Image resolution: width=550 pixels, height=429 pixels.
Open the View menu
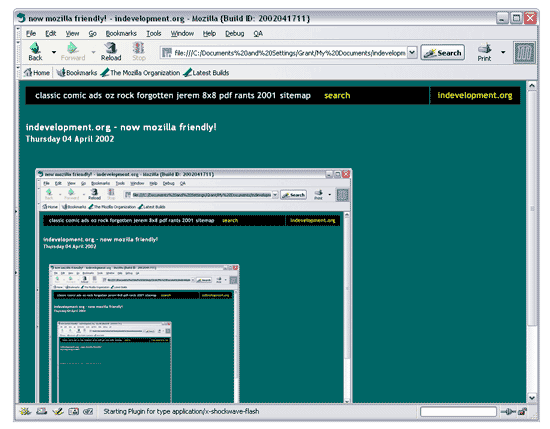tap(72, 33)
